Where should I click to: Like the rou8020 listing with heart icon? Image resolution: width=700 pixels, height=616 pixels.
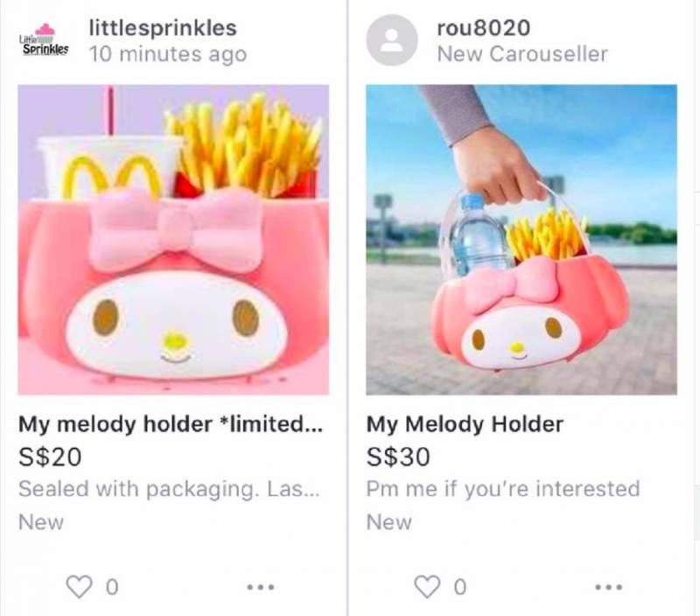coord(427,586)
